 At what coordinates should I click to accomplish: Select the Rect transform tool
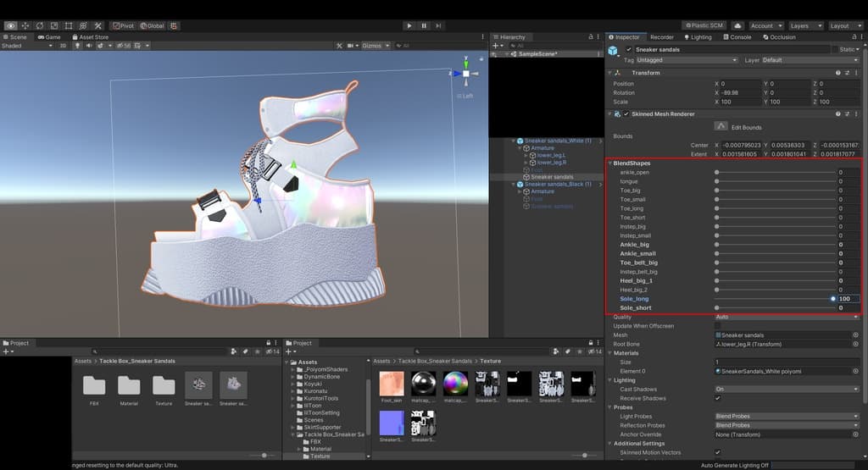click(69, 26)
